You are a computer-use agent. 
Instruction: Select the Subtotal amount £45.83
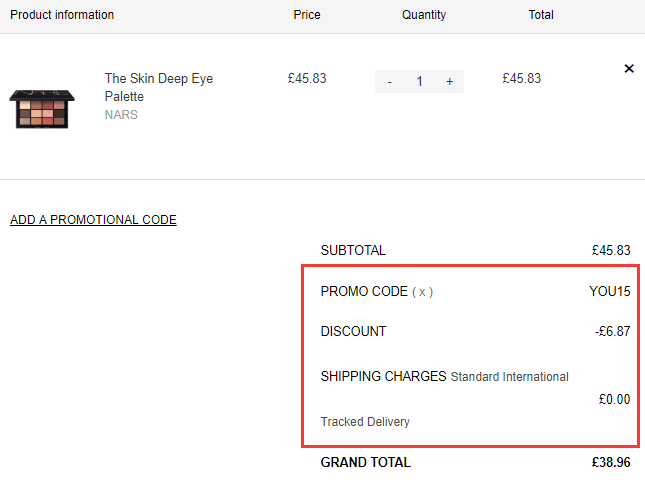611,250
